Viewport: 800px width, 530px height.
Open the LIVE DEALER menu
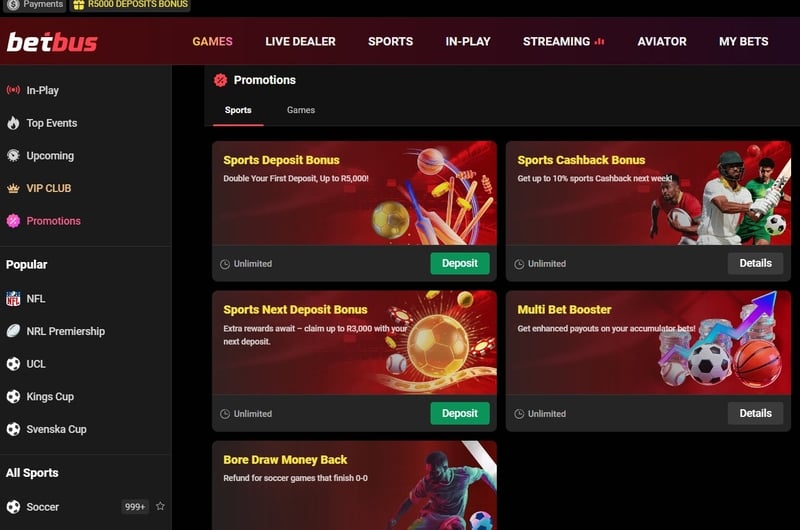(301, 41)
